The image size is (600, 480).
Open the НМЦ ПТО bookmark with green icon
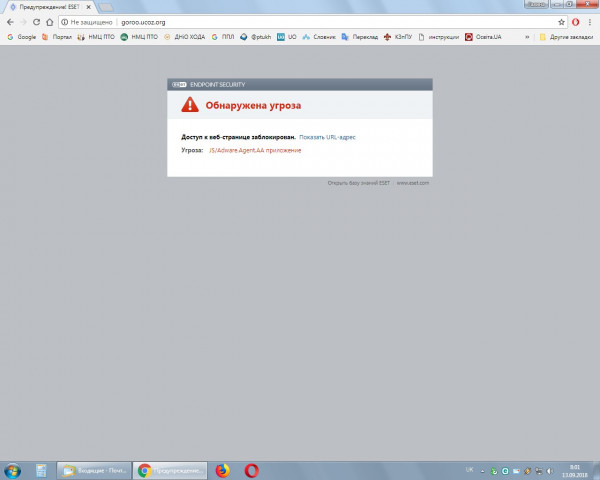click(x=139, y=37)
